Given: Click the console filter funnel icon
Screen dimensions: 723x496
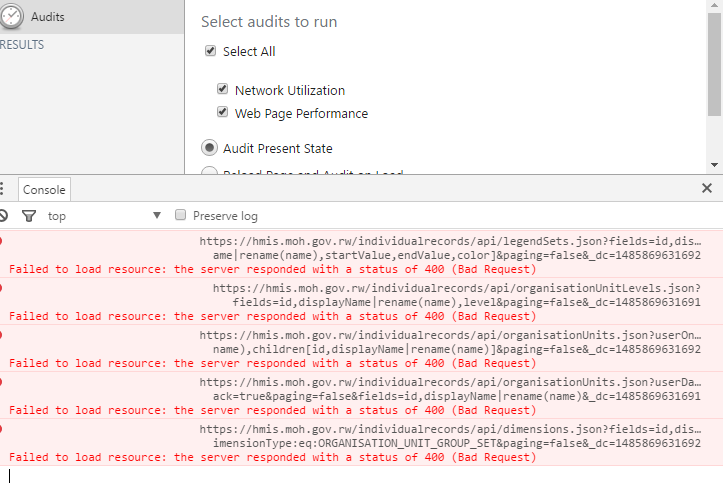Looking at the screenshot, I should click(29, 215).
